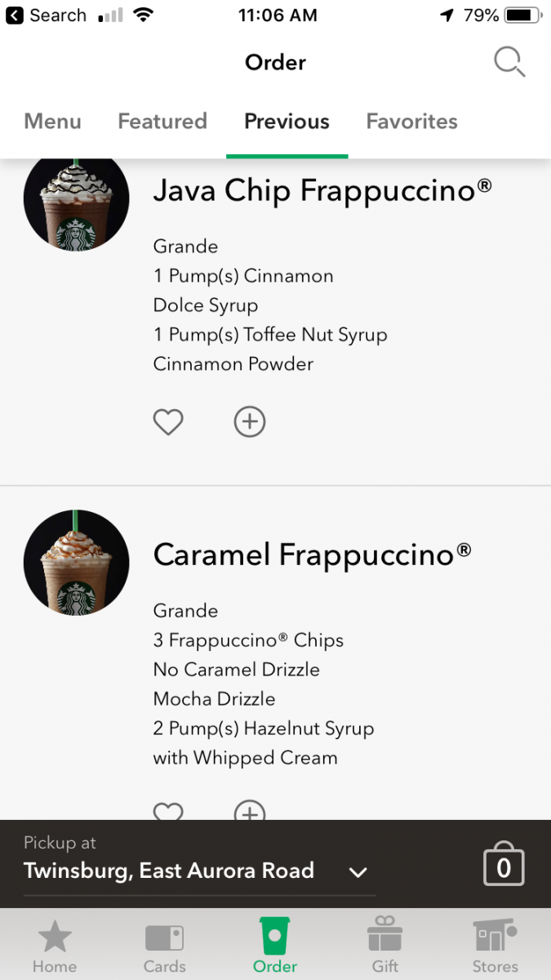
Task: Select the Previous tab
Action: (x=287, y=122)
